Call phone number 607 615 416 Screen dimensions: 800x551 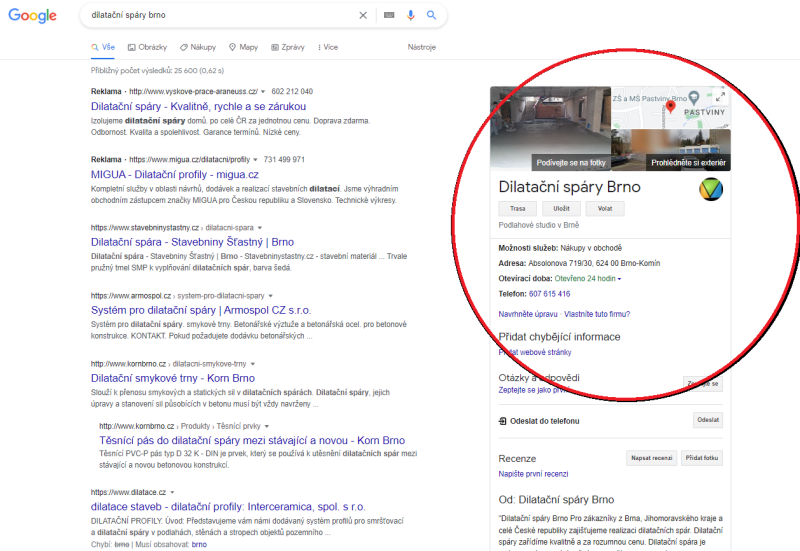pyautogui.click(x=549, y=294)
